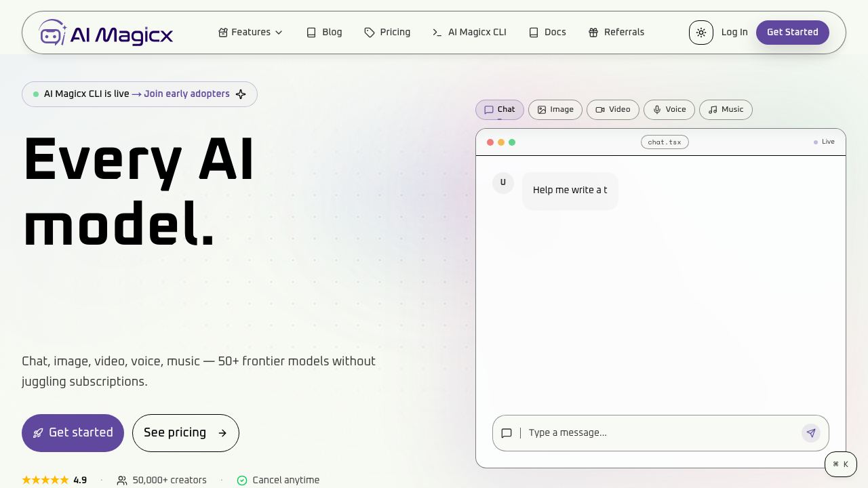Click the Docs book icon
Image resolution: width=868 pixels, height=488 pixels.
pos(534,33)
